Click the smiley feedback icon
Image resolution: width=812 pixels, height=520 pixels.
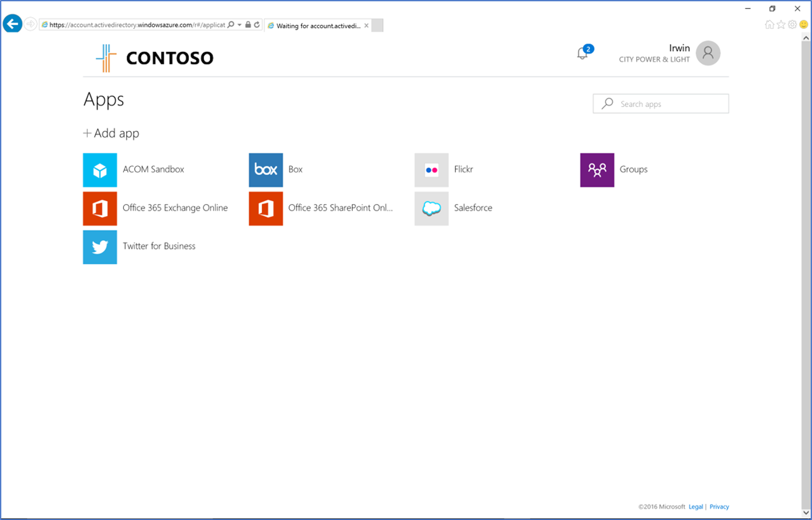coord(804,24)
